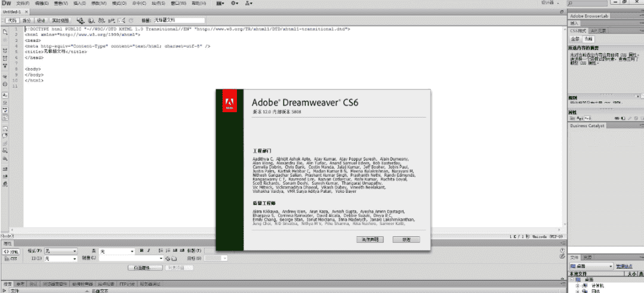Click the unordered list icon in properties
This screenshot has width=644, height=293.
[161, 251]
